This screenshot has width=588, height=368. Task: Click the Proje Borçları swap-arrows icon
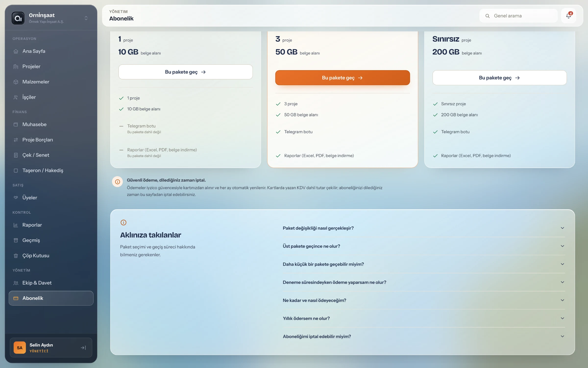[x=16, y=140]
